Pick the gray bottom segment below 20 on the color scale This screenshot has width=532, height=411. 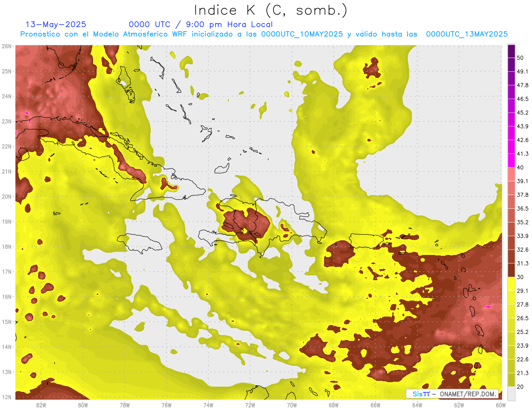[x=511, y=393]
